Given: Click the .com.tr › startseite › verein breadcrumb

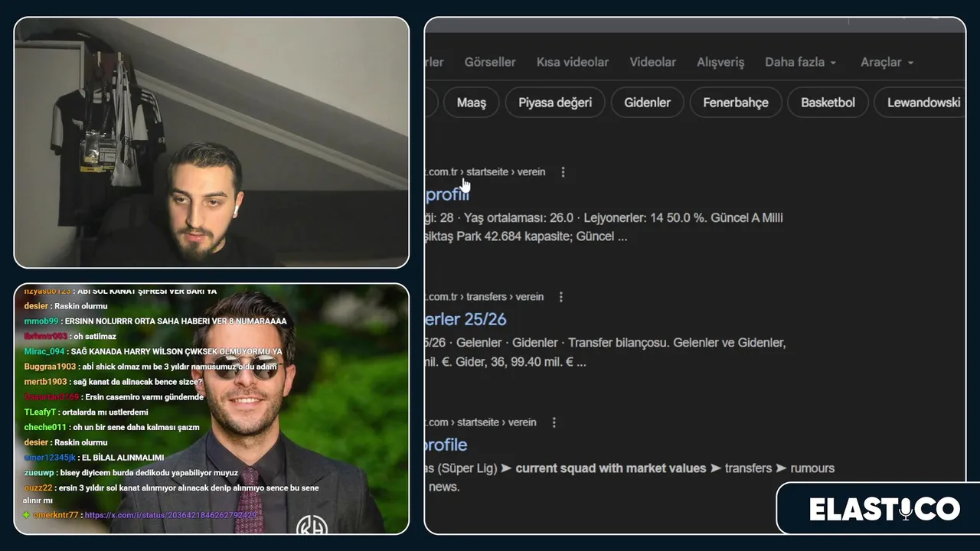Looking at the screenshot, I should (x=485, y=172).
